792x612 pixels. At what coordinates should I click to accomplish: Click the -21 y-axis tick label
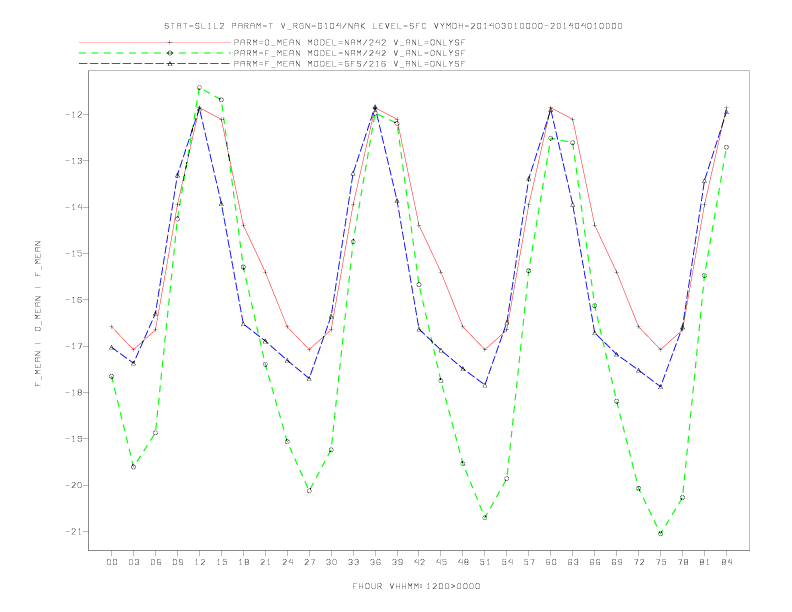(x=75, y=532)
